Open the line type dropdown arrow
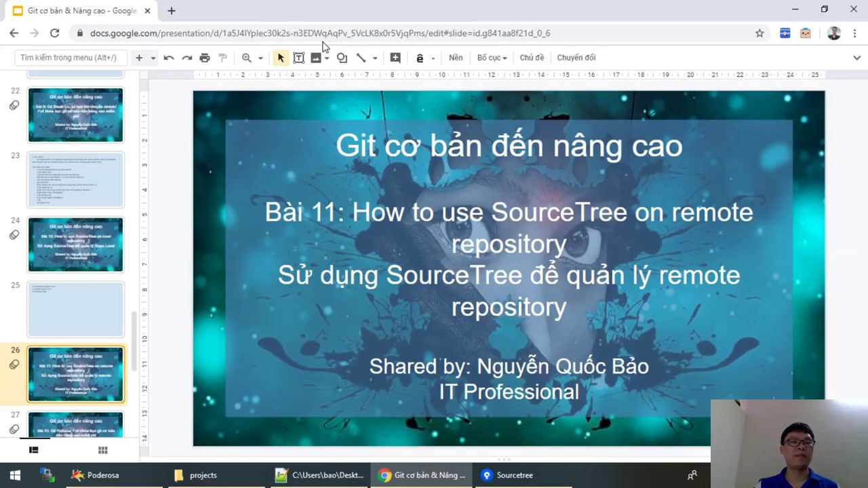Image resolution: width=868 pixels, height=488 pixels. pyautogui.click(x=374, y=58)
